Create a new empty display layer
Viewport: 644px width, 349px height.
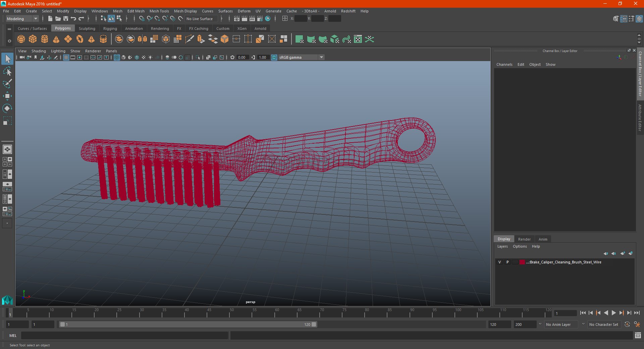pos(623,253)
